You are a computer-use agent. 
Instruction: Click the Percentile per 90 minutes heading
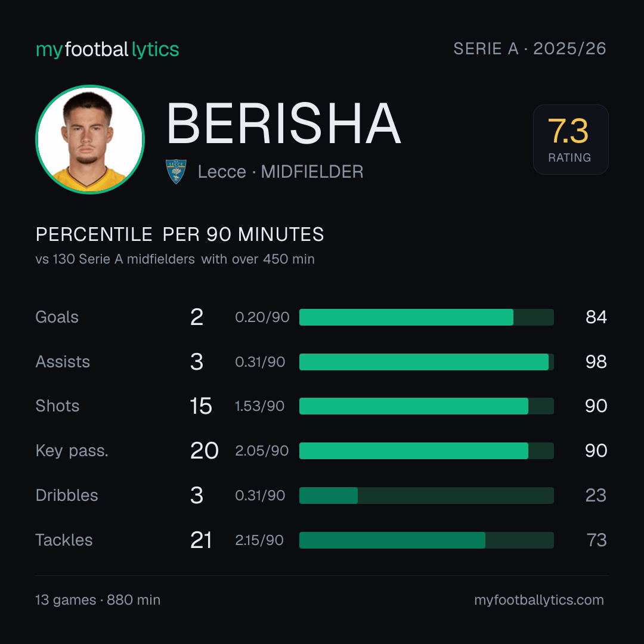(180, 234)
